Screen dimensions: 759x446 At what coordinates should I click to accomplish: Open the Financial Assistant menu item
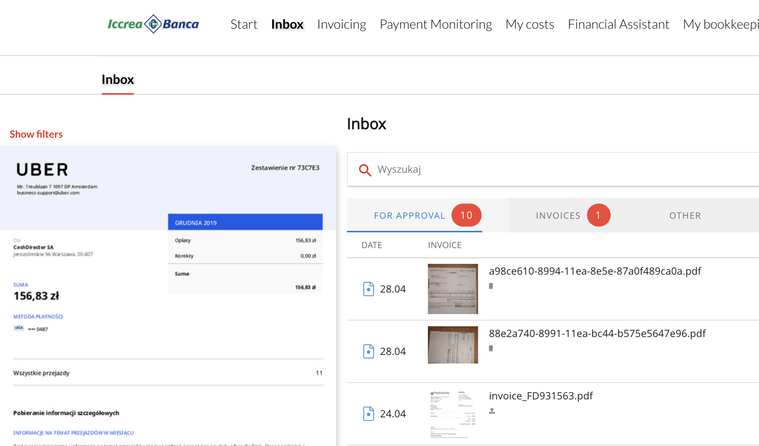(x=618, y=24)
